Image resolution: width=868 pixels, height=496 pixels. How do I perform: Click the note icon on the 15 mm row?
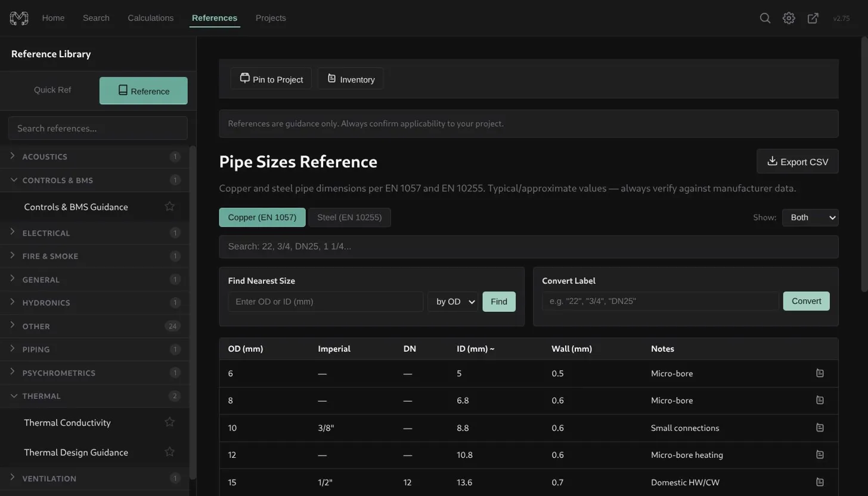[x=820, y=481]
